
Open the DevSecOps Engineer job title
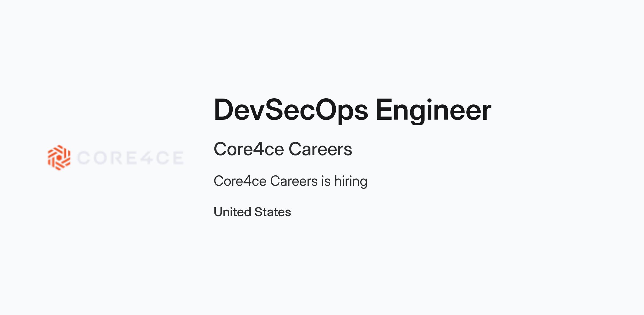click(353, 110)
